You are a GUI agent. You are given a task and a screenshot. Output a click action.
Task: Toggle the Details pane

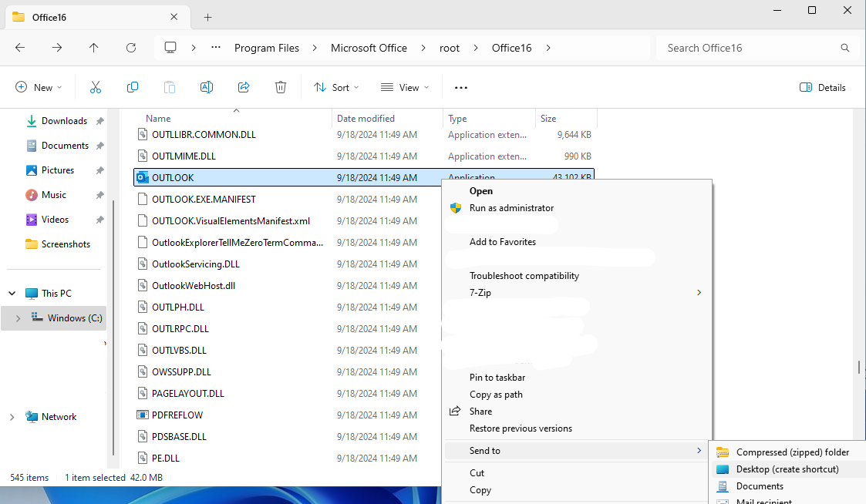pos(822,87)
